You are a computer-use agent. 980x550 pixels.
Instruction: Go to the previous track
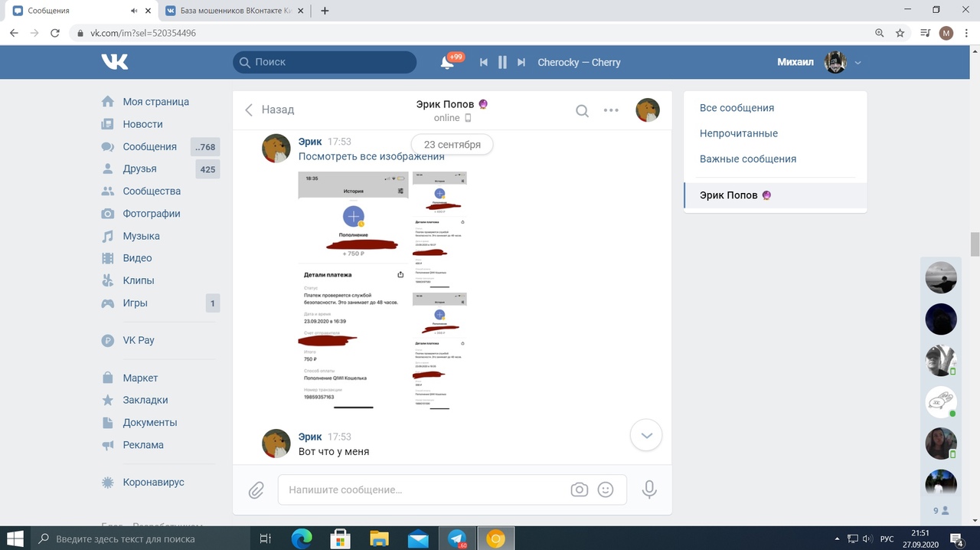[x=484, y=63]
